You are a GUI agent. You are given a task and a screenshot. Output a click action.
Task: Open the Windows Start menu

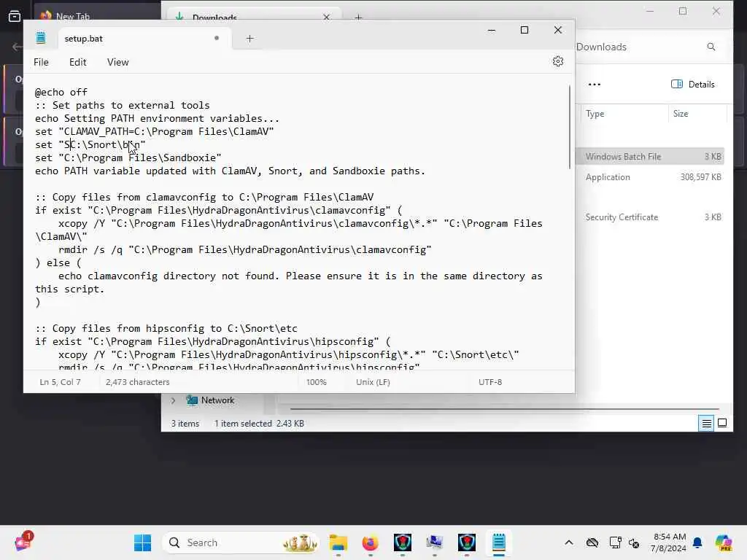click(142, 542)
